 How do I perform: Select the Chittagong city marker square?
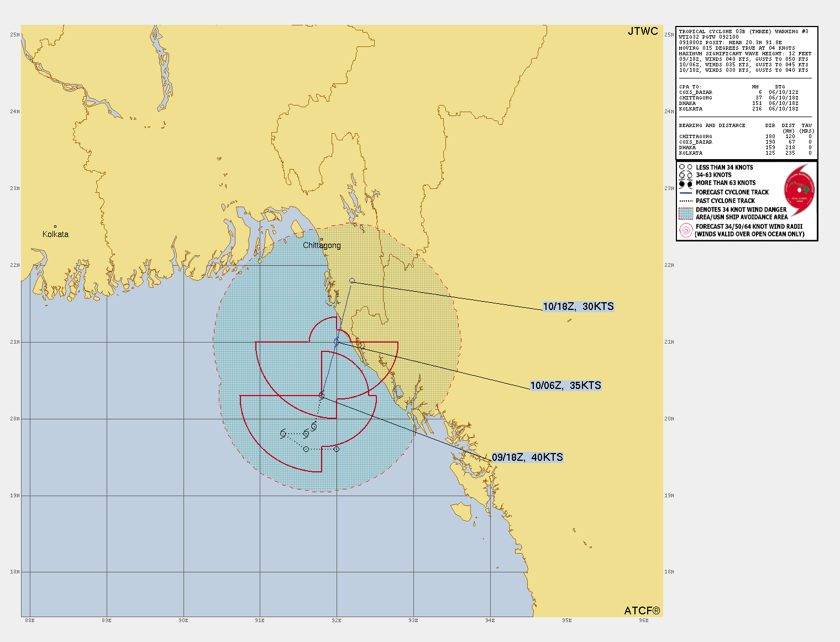click(322, 240)
